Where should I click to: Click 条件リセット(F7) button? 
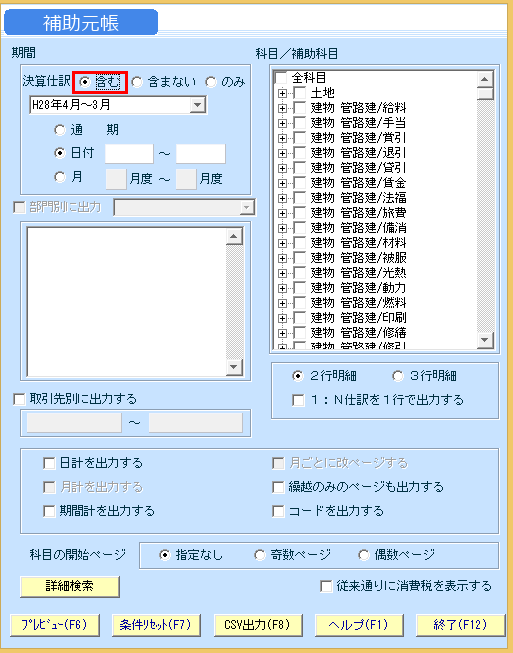click(x=156, y=625)
